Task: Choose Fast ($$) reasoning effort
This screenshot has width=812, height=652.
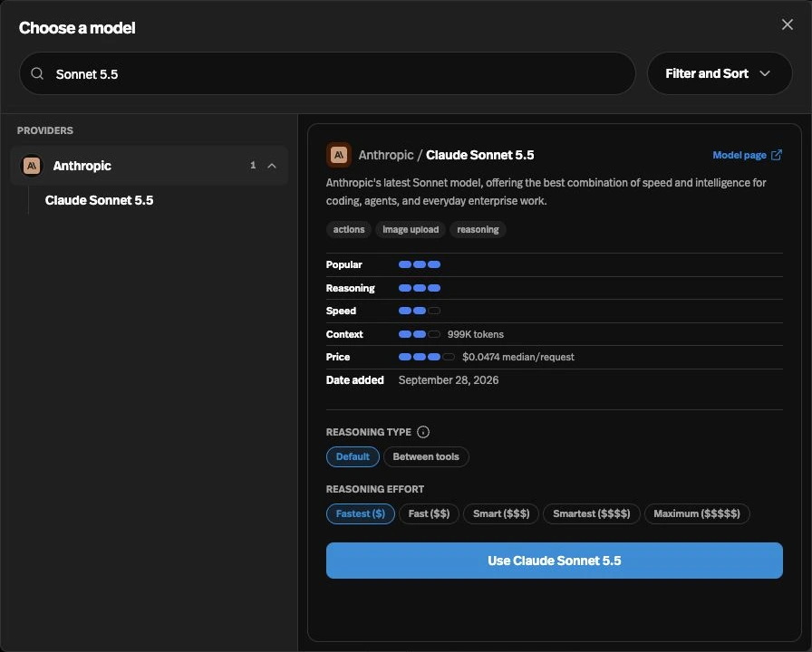Action: tap(429, 513)
